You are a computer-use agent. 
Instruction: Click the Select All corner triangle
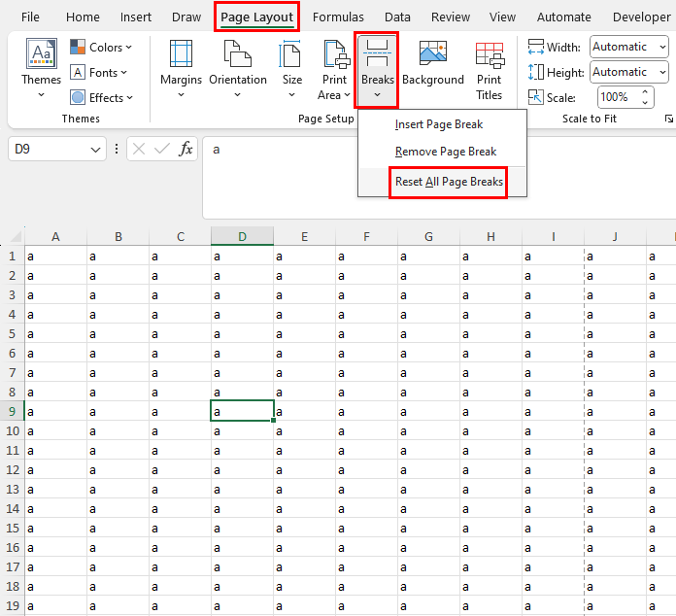(x=16, y=236)
